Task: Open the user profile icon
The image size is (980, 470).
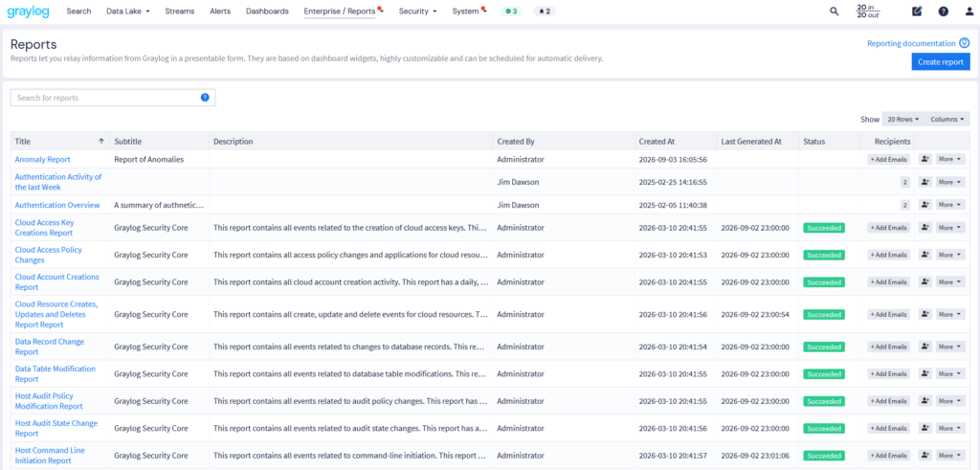Action: [969, 11]
